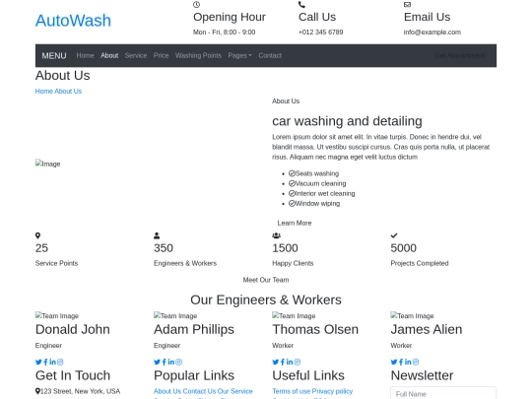
Task: Open Service in the navigation bar
Action: 136,55
